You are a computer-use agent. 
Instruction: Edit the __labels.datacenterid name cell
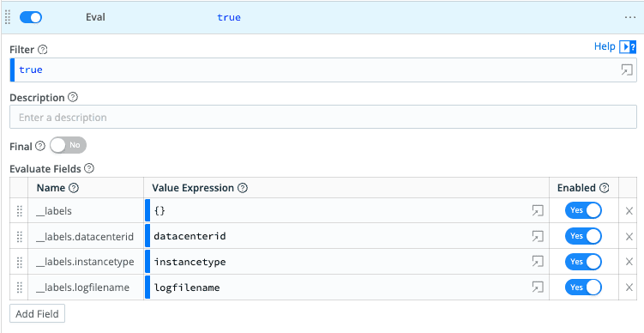86,236
